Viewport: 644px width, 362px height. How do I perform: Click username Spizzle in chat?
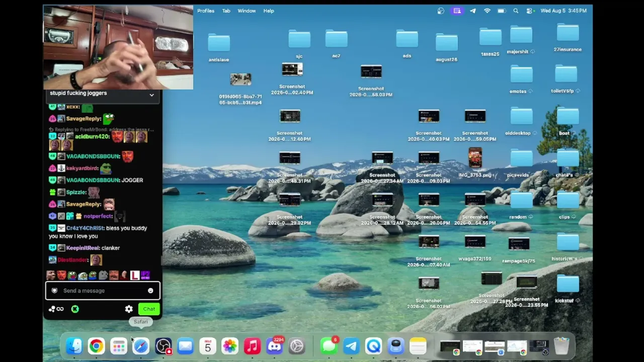76,192
